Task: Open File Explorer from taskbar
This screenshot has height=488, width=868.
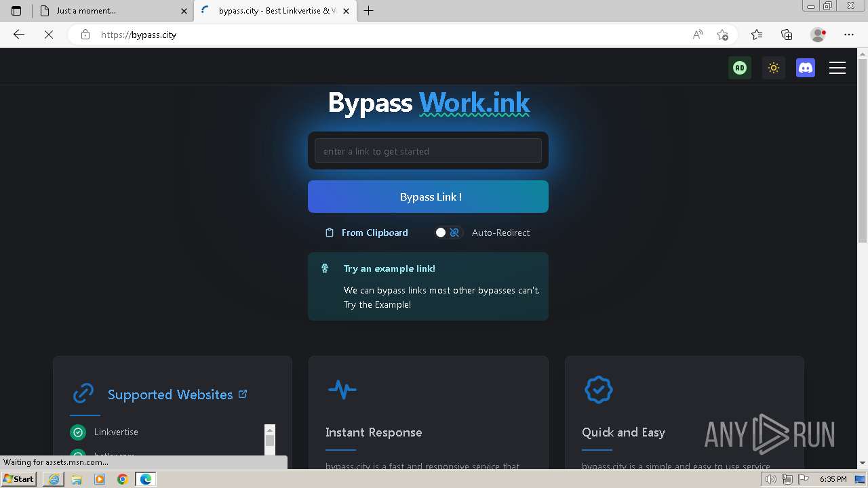Action: coord(77,479)
